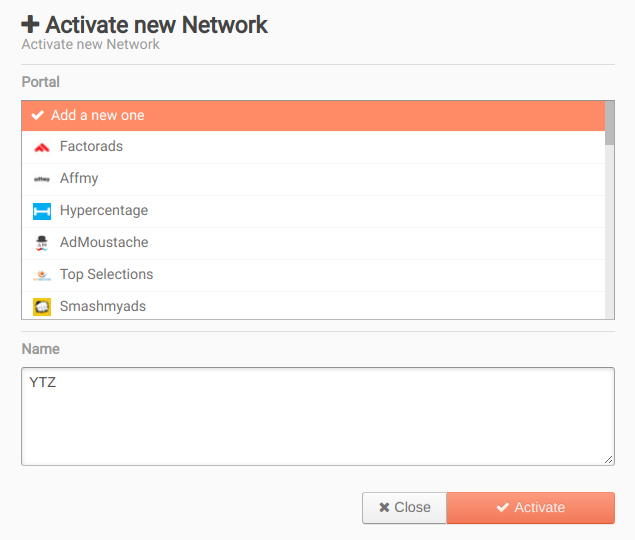The image size is (635, 540).
Task: Click the Affmy logo icon
Action: click(41, 179)
